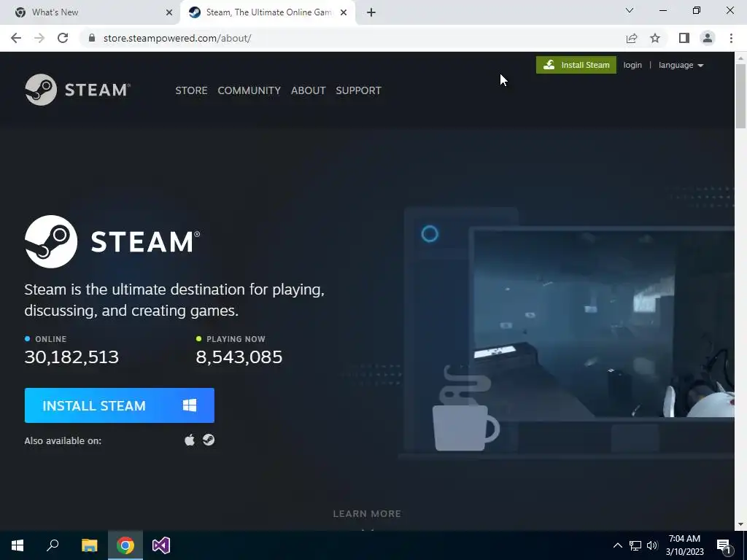The height and width of the screenshot is (560, 747).
Task: Click the Portal game video preview
Action: (604, 324)
